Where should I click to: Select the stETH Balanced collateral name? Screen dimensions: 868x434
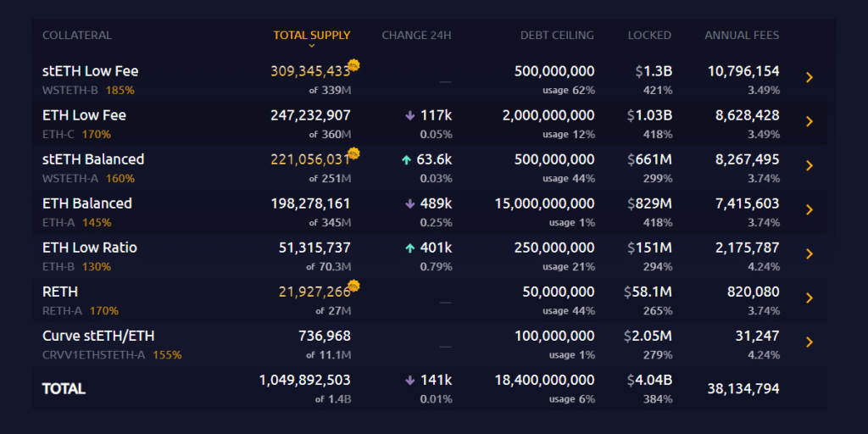click(x=93, y=159)
